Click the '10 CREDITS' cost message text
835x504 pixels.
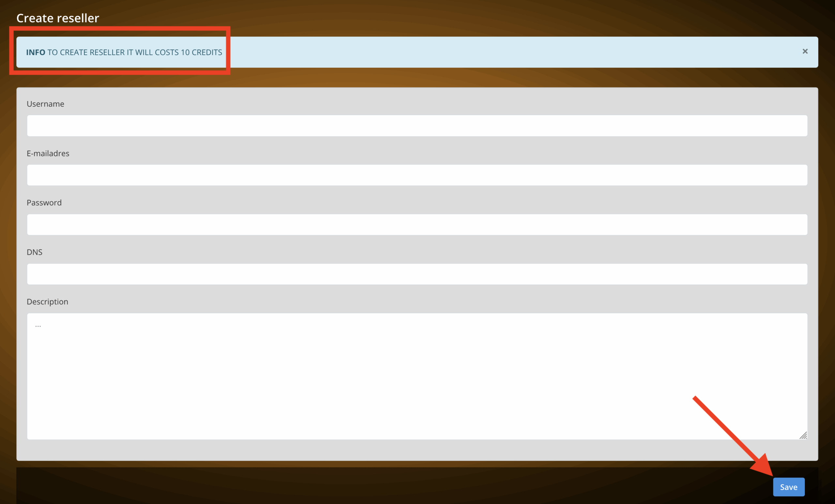(x=201, y=52)
